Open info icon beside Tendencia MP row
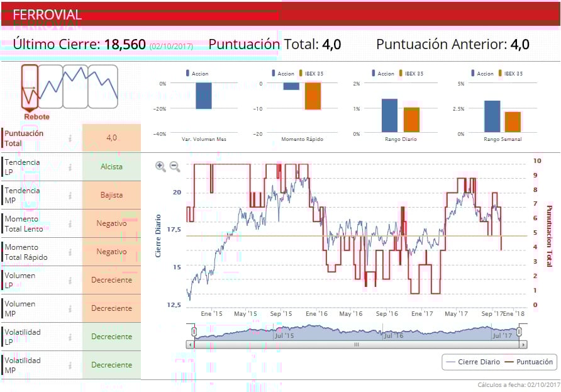This screenshot has height=392, width=561. tap(70, 196)
